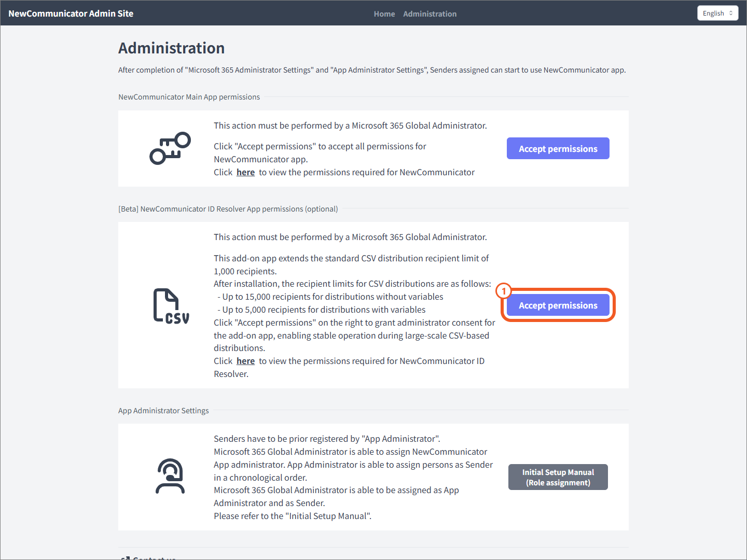
Task: Click the 'After completion of' intro sentence
Action: (x=372, y=70)
